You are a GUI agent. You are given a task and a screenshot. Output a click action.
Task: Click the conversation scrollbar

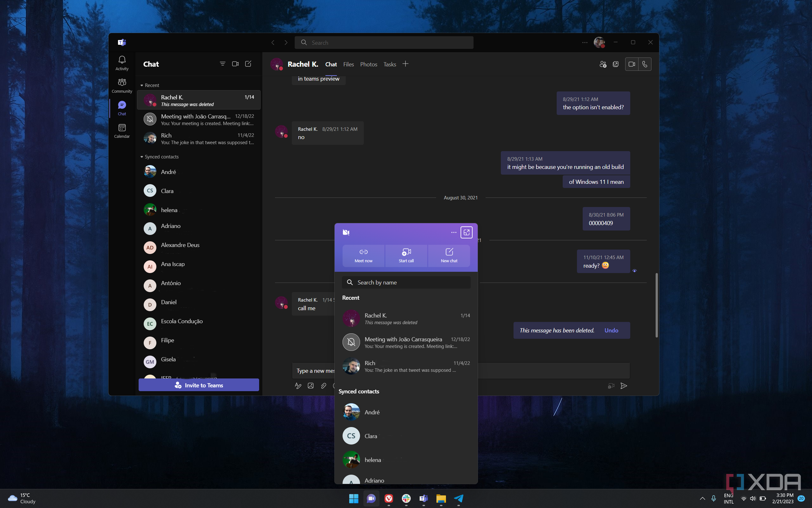(657, 305)
